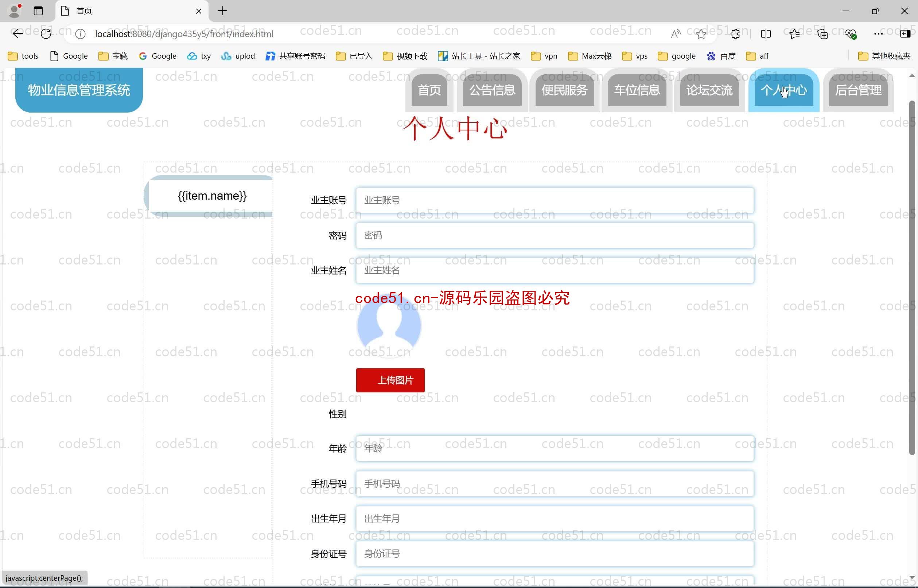Open the tools bookmark folder

click(23, 56)
